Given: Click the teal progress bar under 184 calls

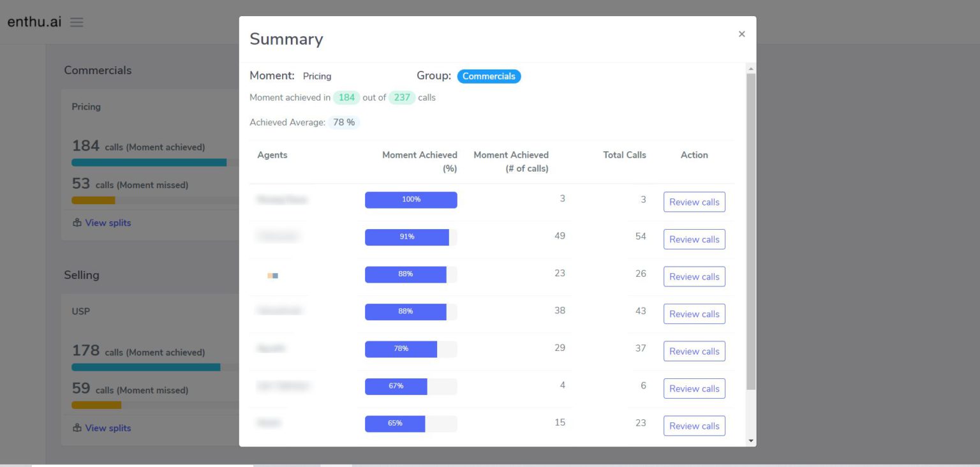Looking at the screenshot, I should [x=148, y=162].
